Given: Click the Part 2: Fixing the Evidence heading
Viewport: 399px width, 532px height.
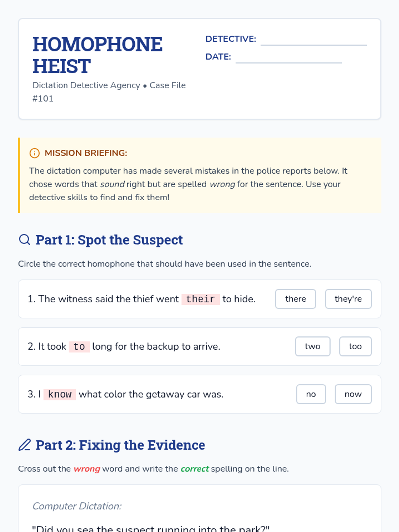Looking at the screenshot, I should [120, 445].
